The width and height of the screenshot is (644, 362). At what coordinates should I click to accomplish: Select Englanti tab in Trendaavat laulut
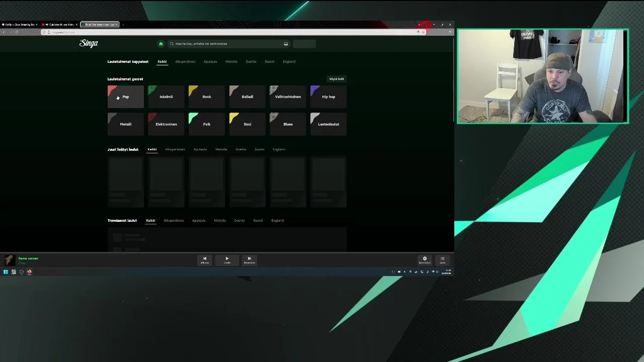pyautogui.click(x=278, y=220)
